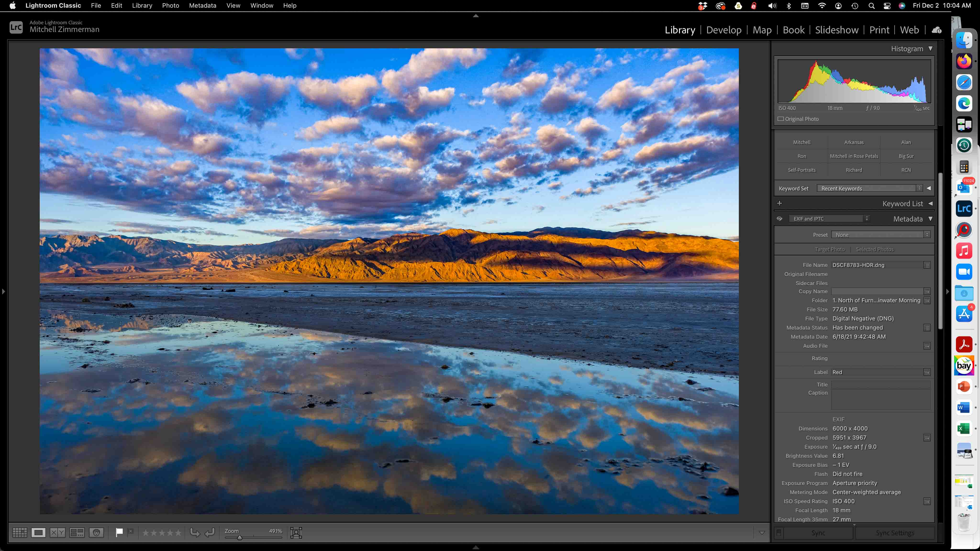Select Survey view in the toolbar
The image size is (980, 551).
pyautogui.click(x=77, y=532)
